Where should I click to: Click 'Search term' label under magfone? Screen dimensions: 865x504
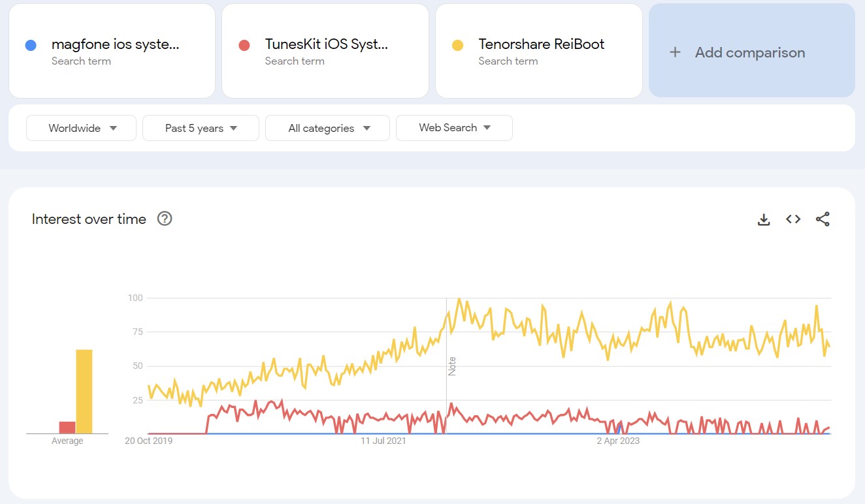(x=81, y=61)
